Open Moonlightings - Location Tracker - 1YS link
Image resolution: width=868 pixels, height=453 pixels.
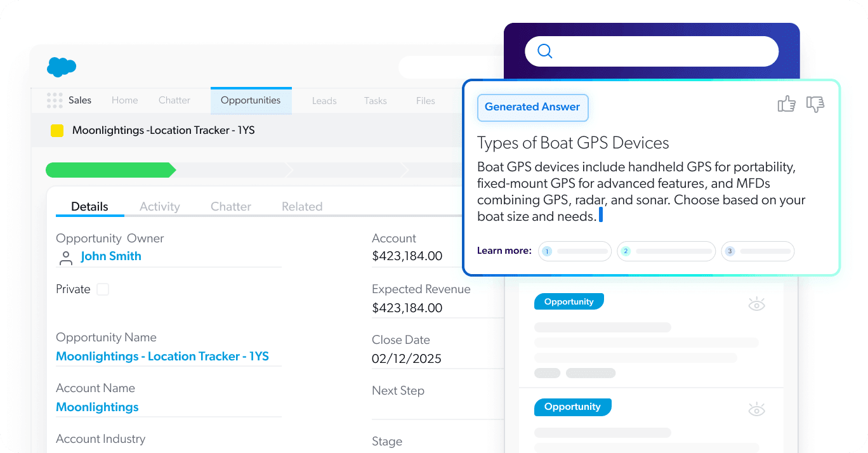162,357
